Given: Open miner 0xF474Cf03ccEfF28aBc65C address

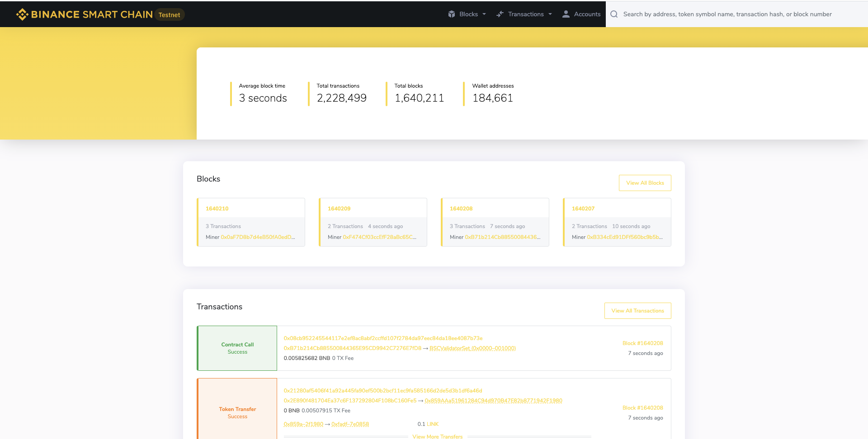Looking at the screenshot, I should [x=380, y=237].
